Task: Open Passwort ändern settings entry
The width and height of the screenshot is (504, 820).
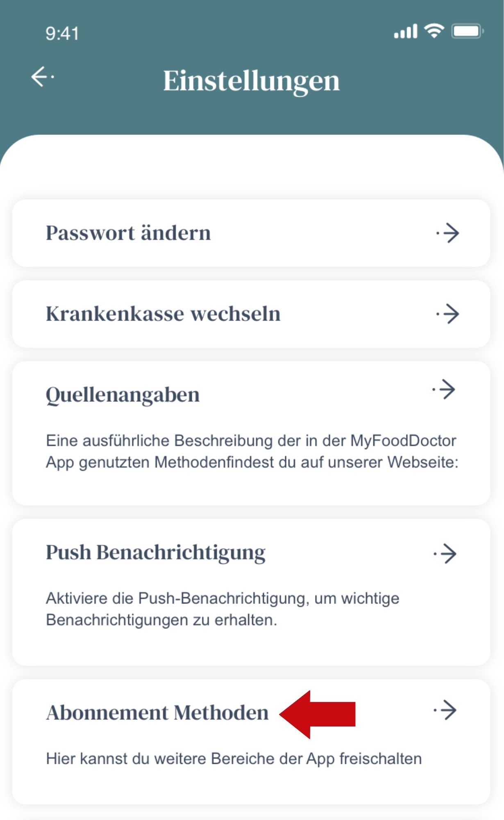Action: (128, 233)
